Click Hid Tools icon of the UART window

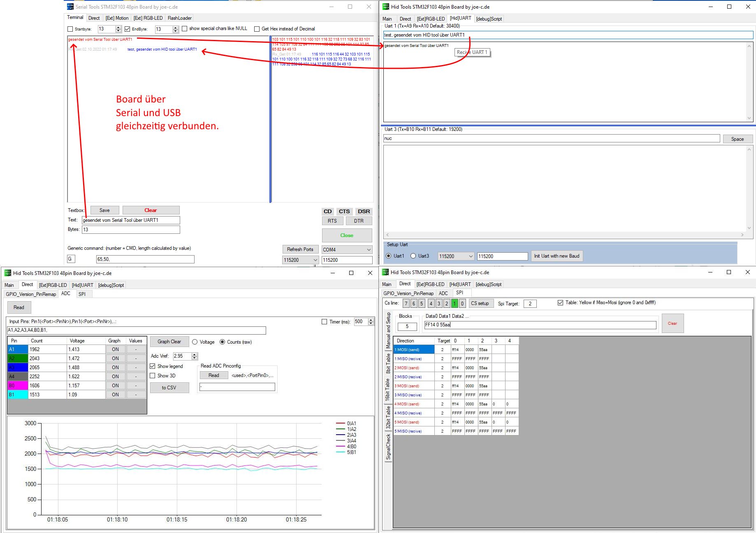point(385,7)
